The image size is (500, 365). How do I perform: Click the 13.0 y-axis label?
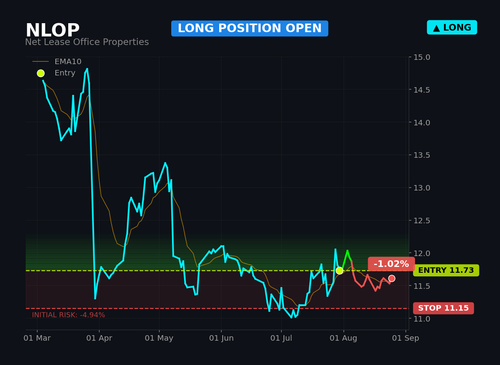422,188
